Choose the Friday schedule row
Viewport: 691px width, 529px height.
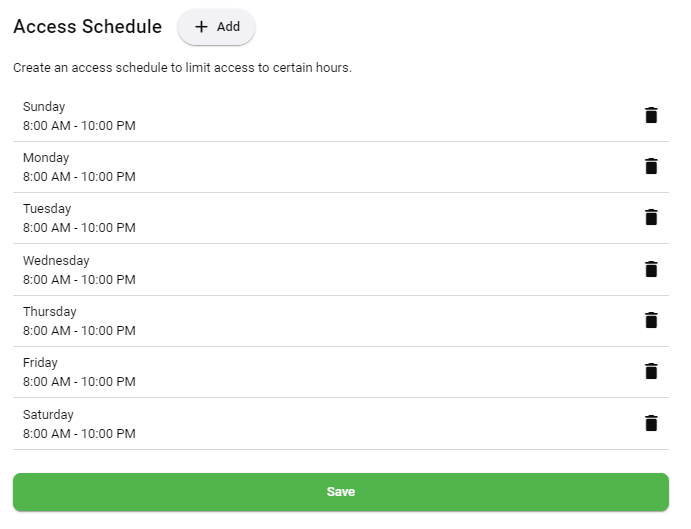[300, 372]
